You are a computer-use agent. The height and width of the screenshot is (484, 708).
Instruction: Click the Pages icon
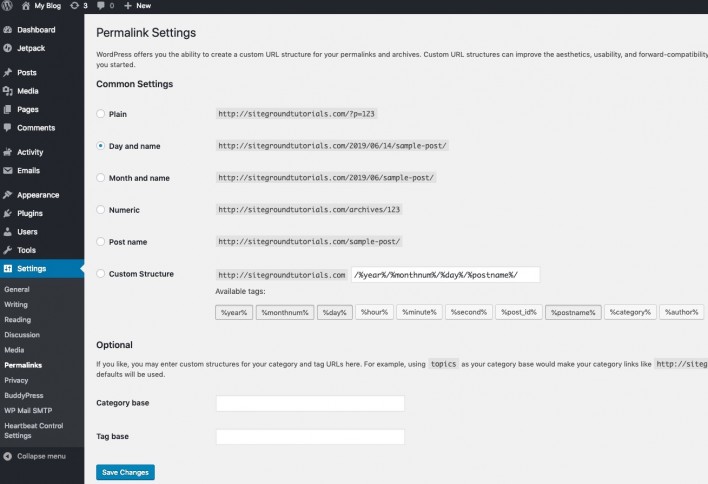[x=7, y=109]
